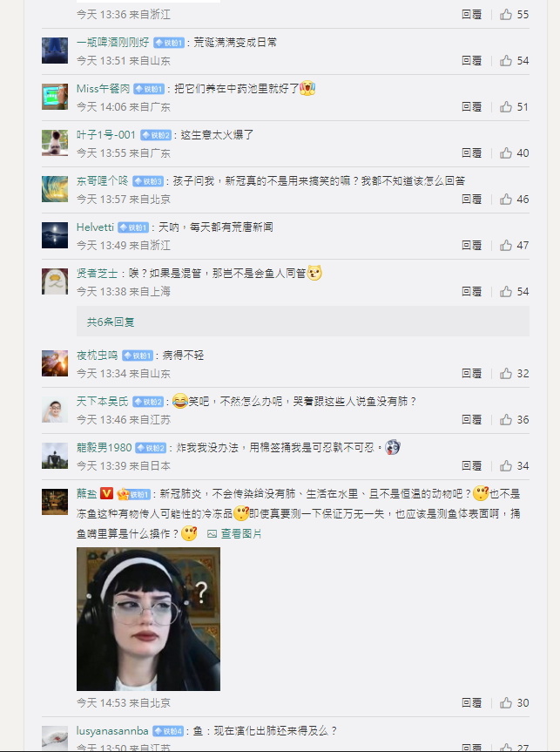Image resolution: width=560 pixels, height=752 pixels.
Task: Open the confused woman meme image thumbnail
Action: [148, 619]
